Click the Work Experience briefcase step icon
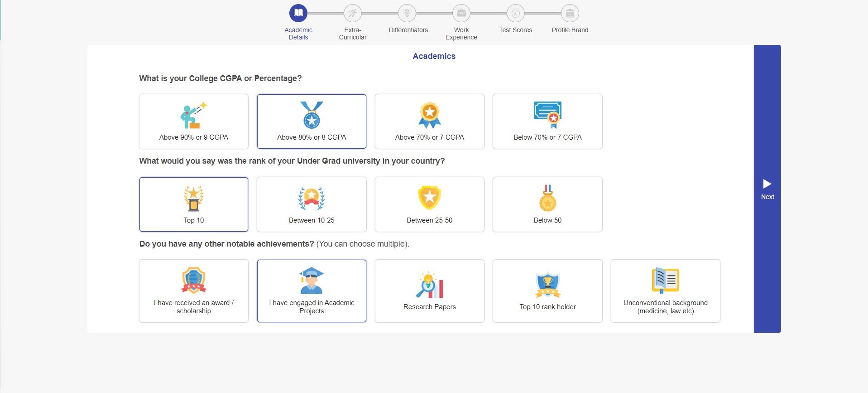 coord(461,13)
